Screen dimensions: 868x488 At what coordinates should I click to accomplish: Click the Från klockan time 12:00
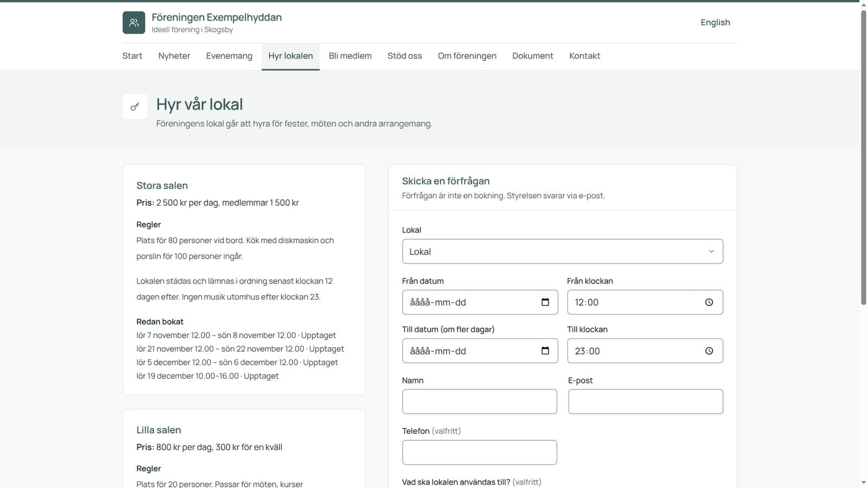(x=586, y=303)
